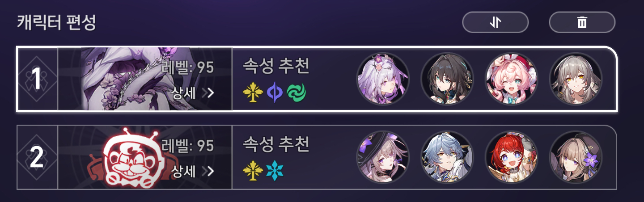This screenshot has height=202, width=644.
Task: Select purple-haired character in team 1
Action: (383, 79)
